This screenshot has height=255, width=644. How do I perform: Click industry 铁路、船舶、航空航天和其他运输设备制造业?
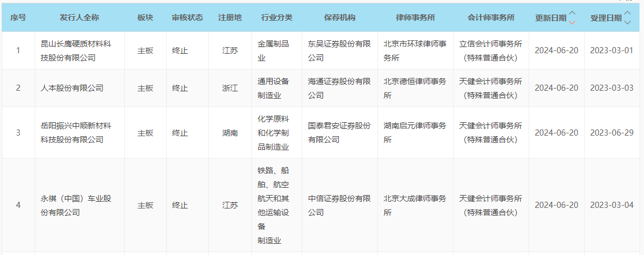pos(273,205)
